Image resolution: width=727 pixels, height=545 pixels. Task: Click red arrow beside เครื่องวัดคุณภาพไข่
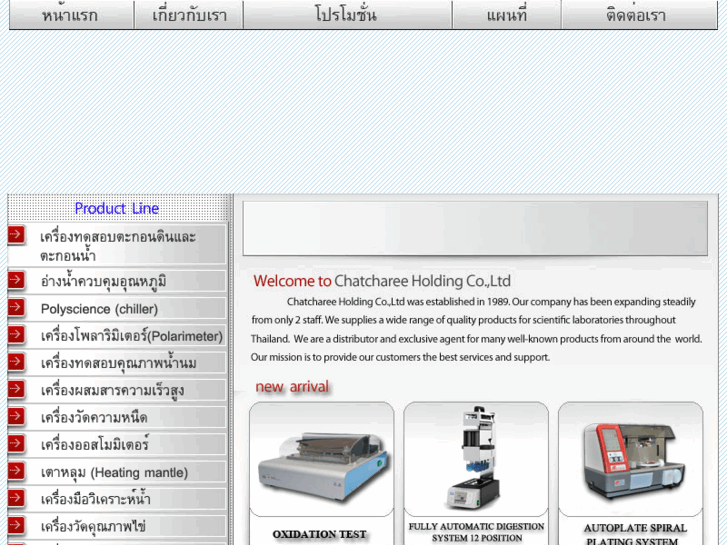16,525
